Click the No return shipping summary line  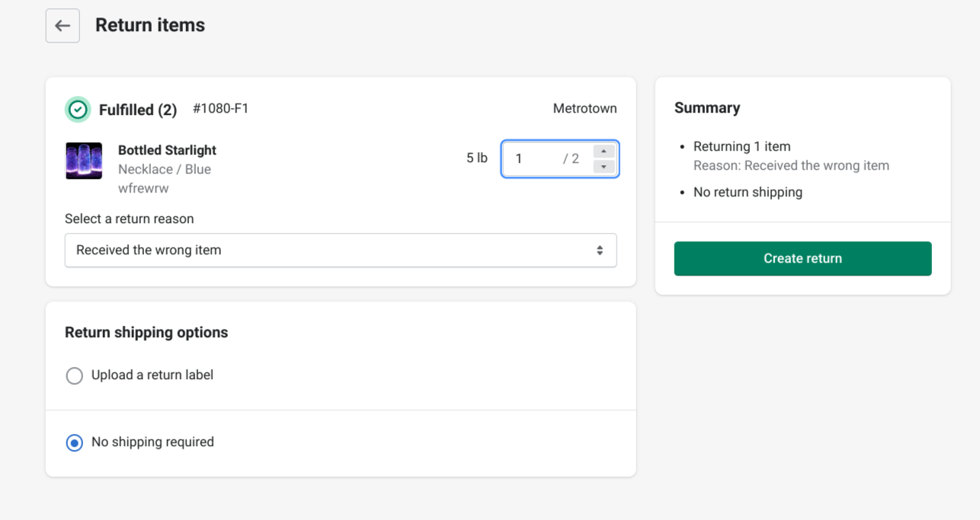[x=748, y=192]
